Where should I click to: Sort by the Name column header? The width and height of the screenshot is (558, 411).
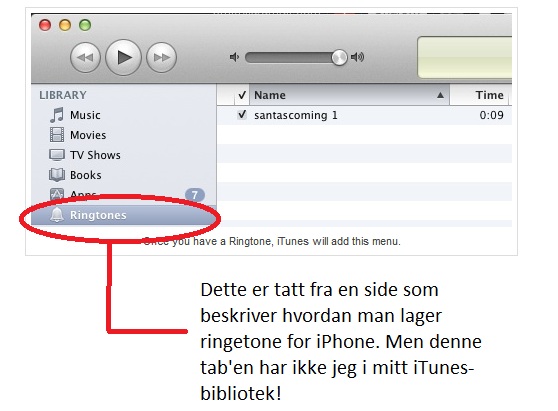(x=349, y=95)
